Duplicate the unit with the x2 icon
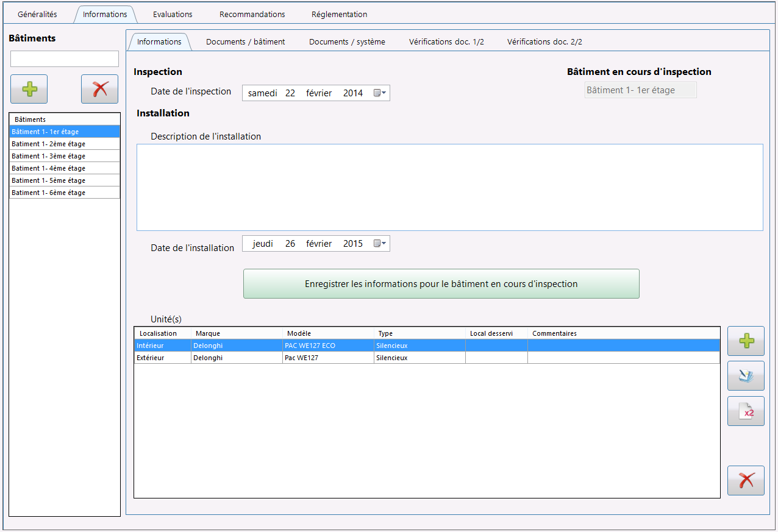This screenshot has height=532, width=778. pyautogui.click(x=746, y=411)
